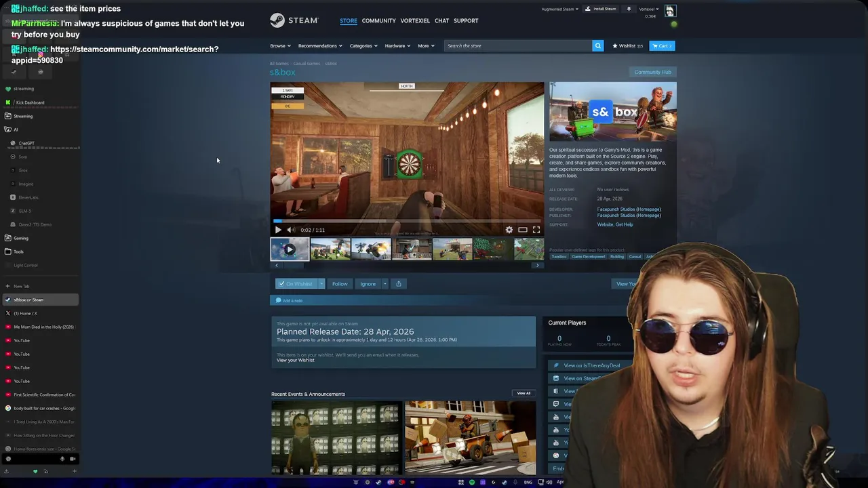Open the Cart button
Screen dimensions: 868x488
tap(662, 45)
